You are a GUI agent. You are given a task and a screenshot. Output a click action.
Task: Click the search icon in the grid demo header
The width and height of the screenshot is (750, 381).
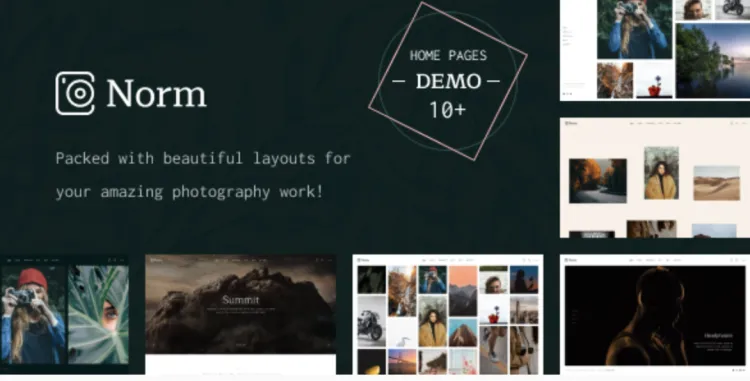[524, 260]
